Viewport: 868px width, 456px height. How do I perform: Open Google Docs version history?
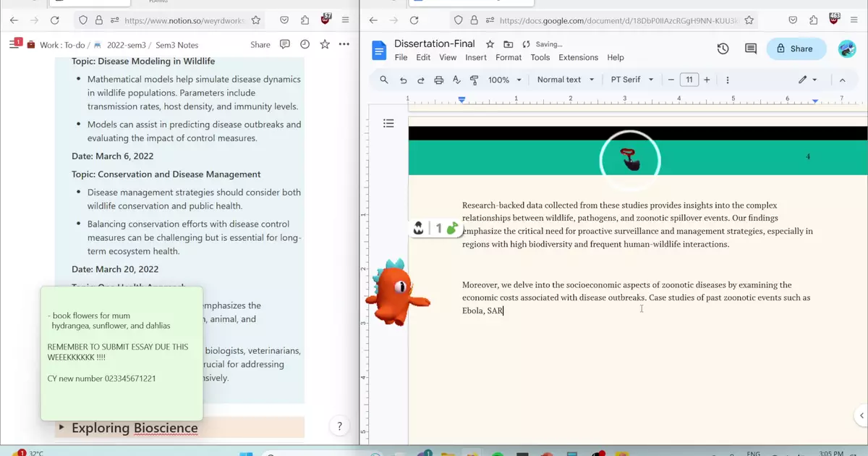pyautogui.click(x=723, y=48)
